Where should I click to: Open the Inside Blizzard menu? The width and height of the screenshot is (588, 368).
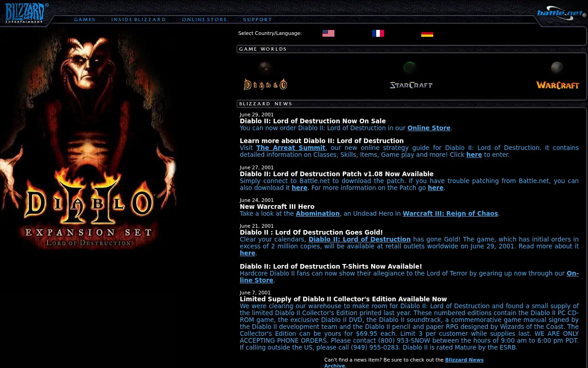138,20
